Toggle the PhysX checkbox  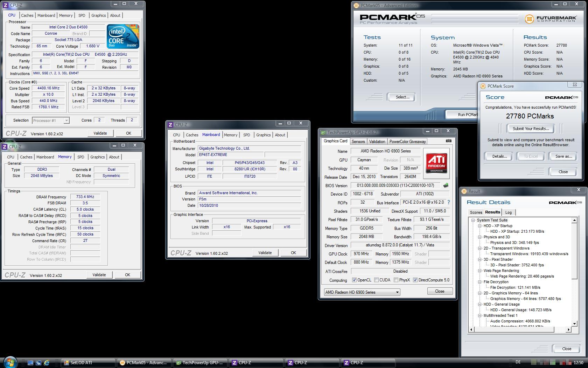(x=396, y=280)
